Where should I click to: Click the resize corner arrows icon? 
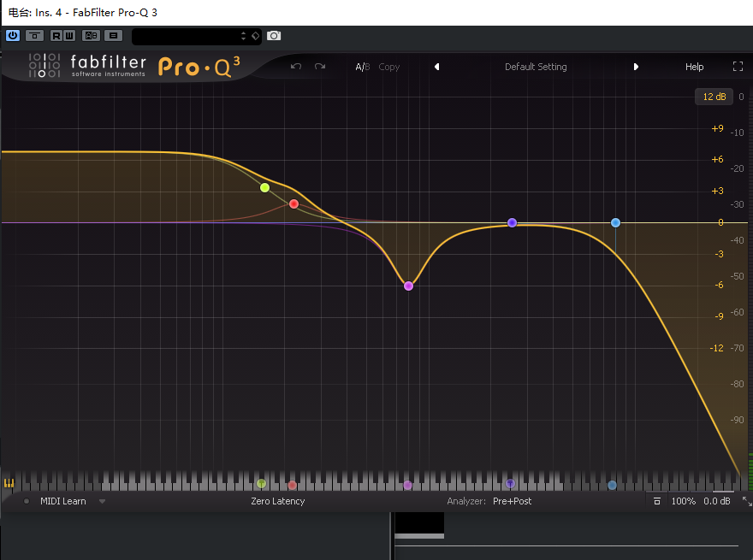[x=747, y=502]
